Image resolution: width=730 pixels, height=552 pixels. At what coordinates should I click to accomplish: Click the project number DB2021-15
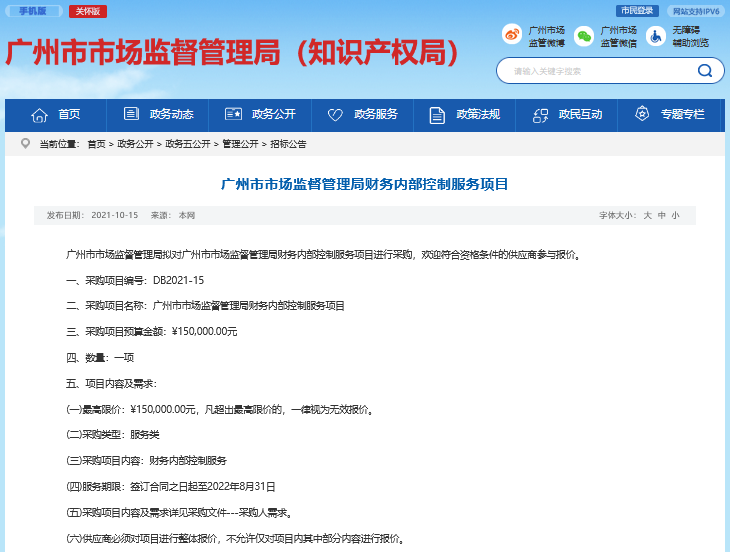pos(178,280)
